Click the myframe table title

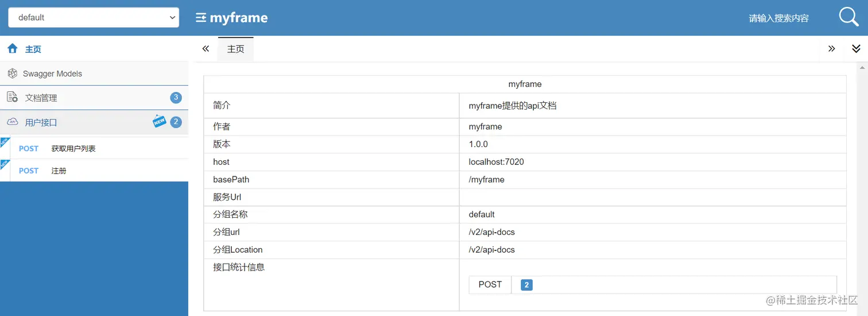pyautogui.click(x=525, y=84)
